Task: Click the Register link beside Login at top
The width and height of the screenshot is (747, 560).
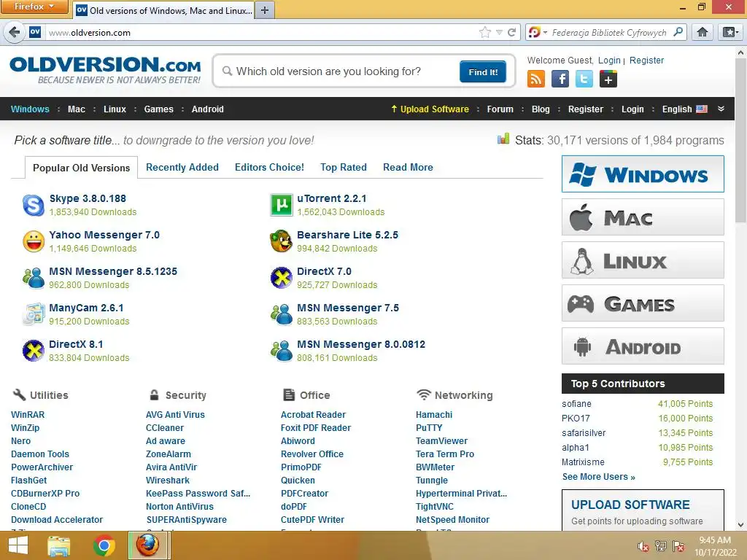Action: click(x=646, y=61)
